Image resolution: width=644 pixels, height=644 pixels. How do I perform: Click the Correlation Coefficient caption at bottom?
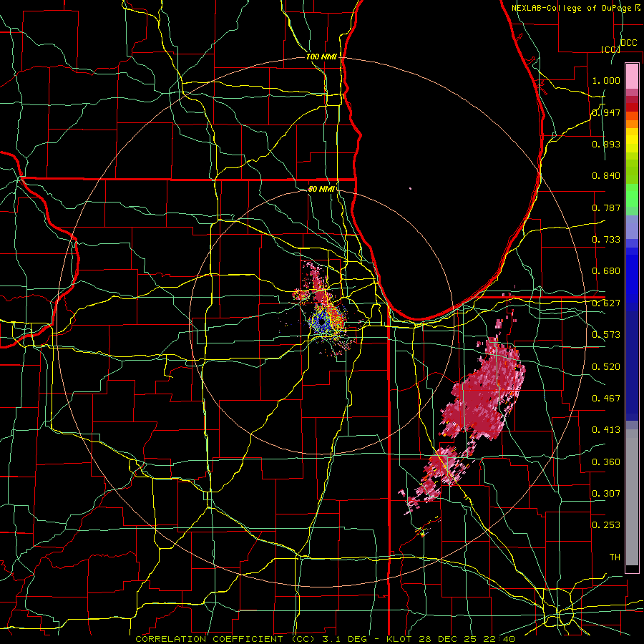coord(326,639)
